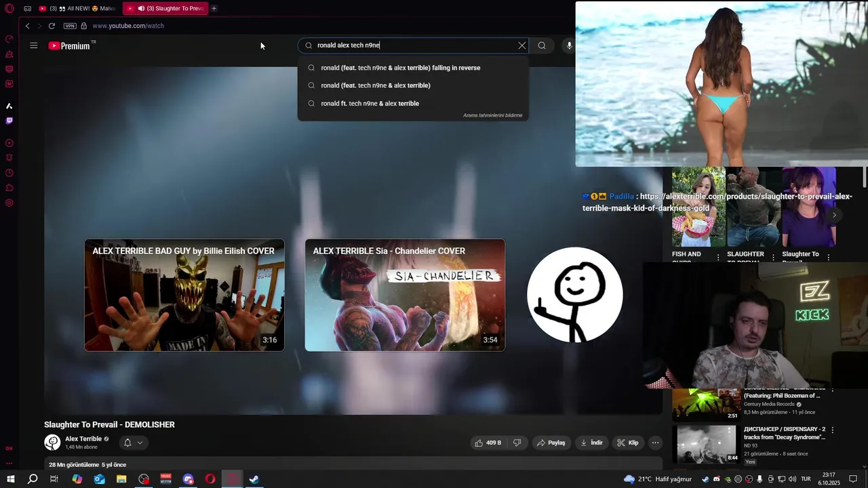Open more options for the 'SLAUGHTER TO PREVAIL' shelf card
The image size is (868, 488).
point(774,257)
